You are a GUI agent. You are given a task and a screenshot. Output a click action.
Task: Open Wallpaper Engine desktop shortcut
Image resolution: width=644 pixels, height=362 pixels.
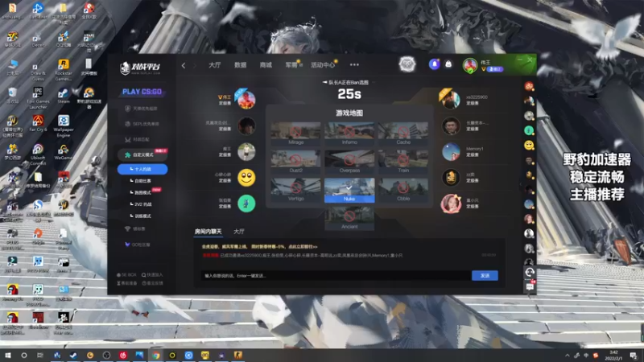click(64, 126)
